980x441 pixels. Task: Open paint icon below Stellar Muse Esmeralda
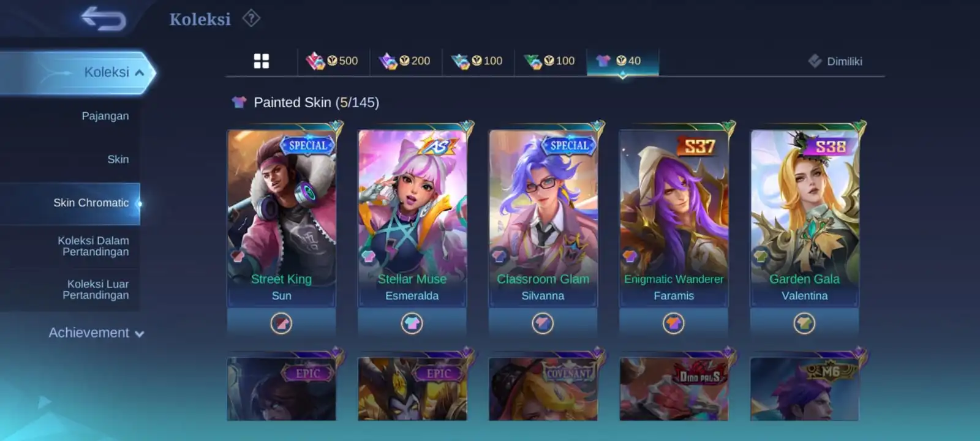(412, 323)
